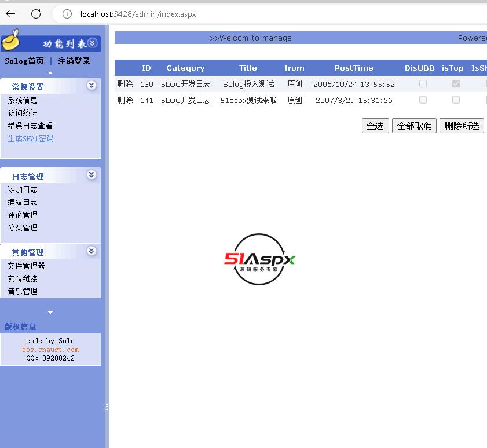Click the browser back arrow
The image size is (487, 448).
tap(10, 14)
